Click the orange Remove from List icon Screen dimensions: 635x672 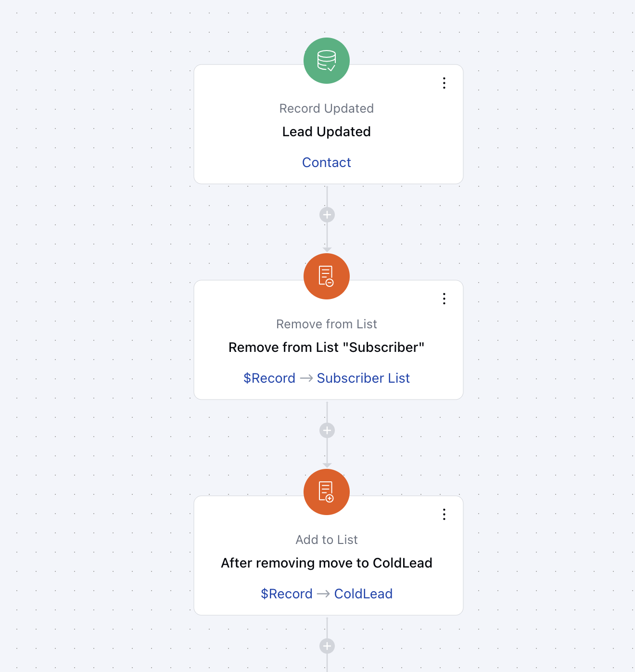click(x=327, y=276)
